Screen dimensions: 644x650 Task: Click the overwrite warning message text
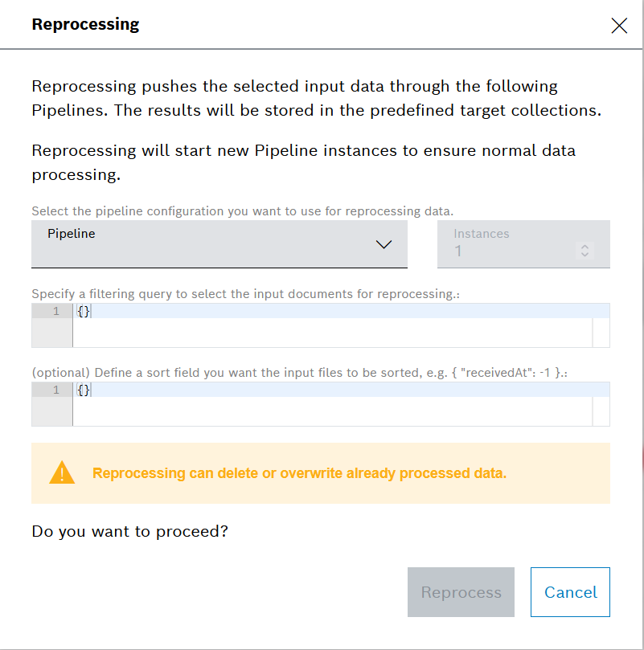[x=299, y=473]
